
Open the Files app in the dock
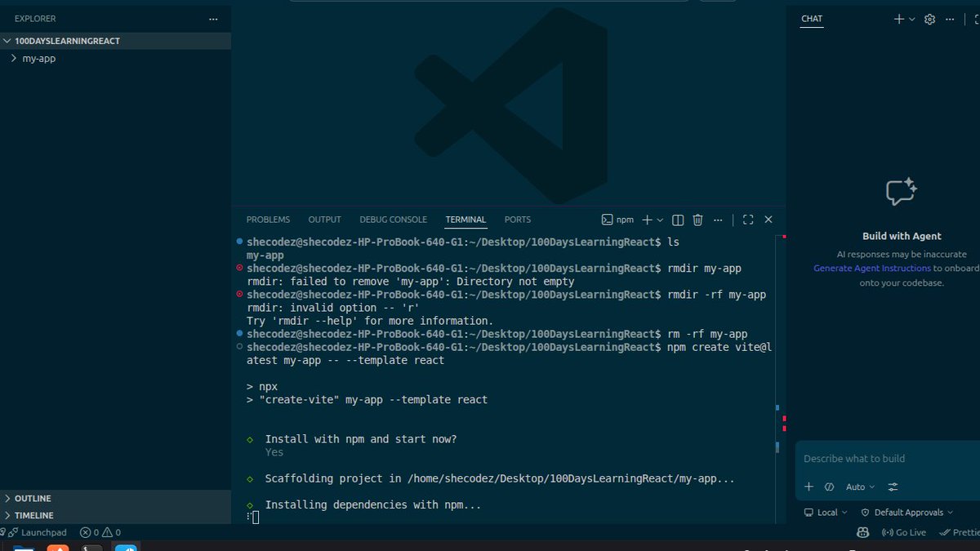(x=24, y=548)
